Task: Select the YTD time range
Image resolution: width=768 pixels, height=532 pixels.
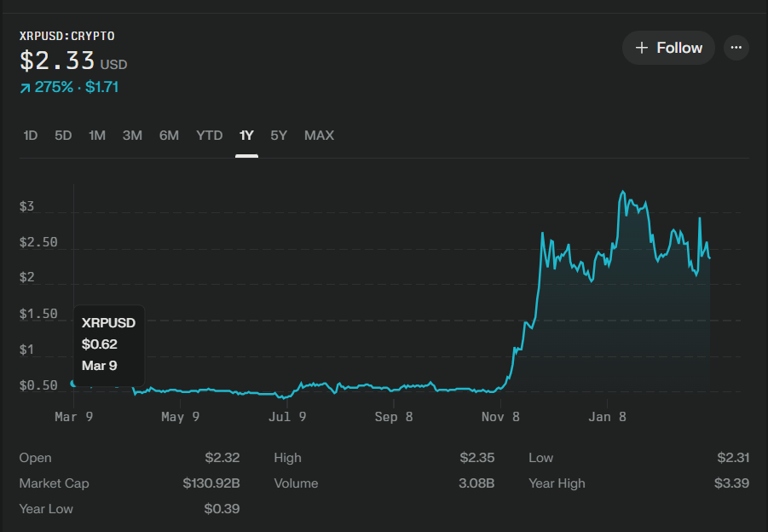Action: pos(209,136)
